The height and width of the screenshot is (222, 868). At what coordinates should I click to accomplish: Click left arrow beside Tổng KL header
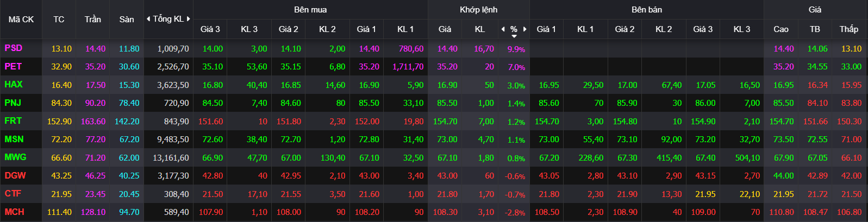pos(148,19)
